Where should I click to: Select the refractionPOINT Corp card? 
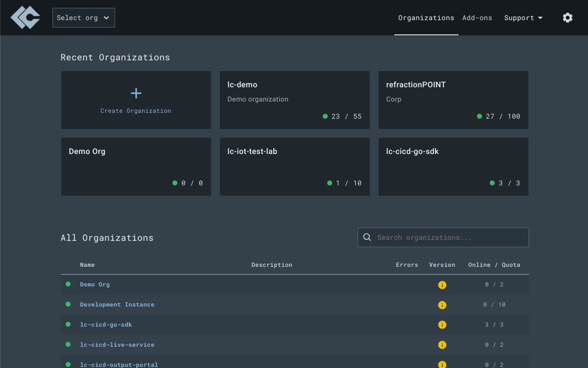[453, 100]
